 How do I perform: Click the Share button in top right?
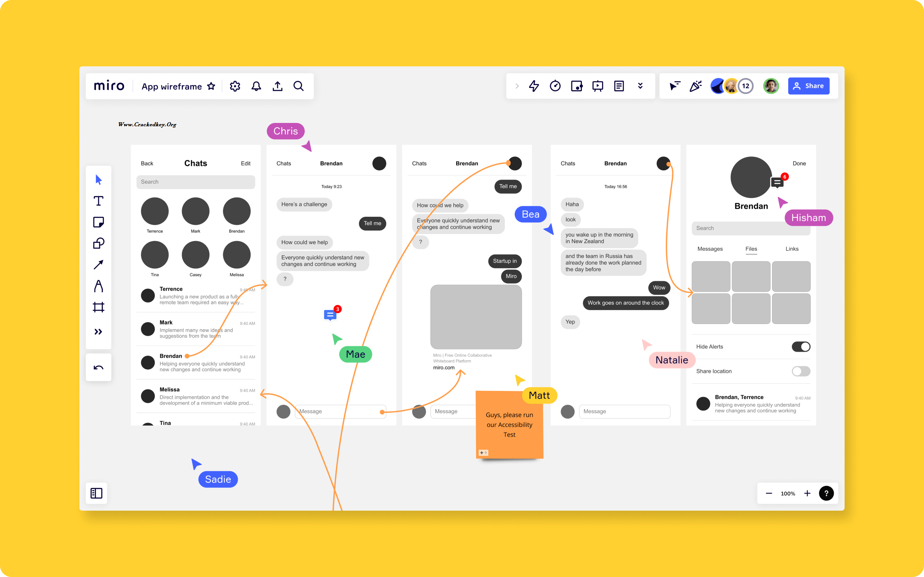click(808, 86)
